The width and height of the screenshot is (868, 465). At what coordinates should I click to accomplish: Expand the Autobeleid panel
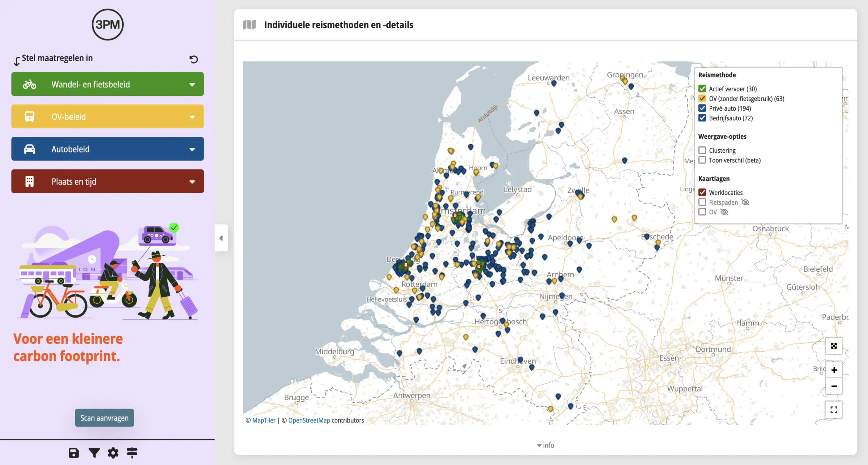tap(107, 149)
